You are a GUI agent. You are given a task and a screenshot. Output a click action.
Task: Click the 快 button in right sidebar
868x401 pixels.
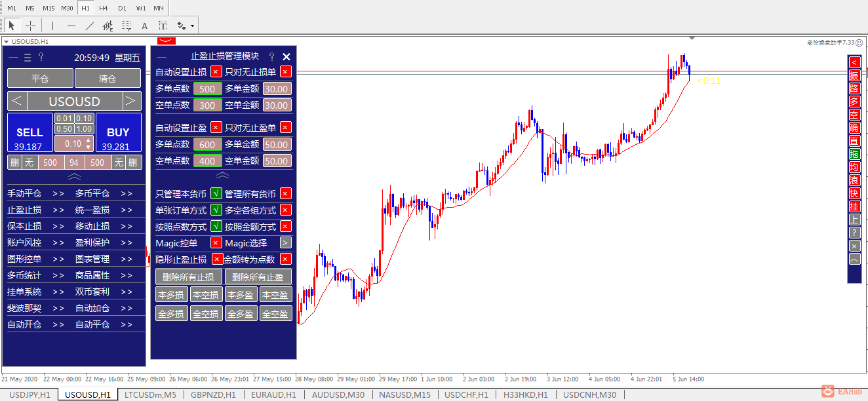coord(854,193)
